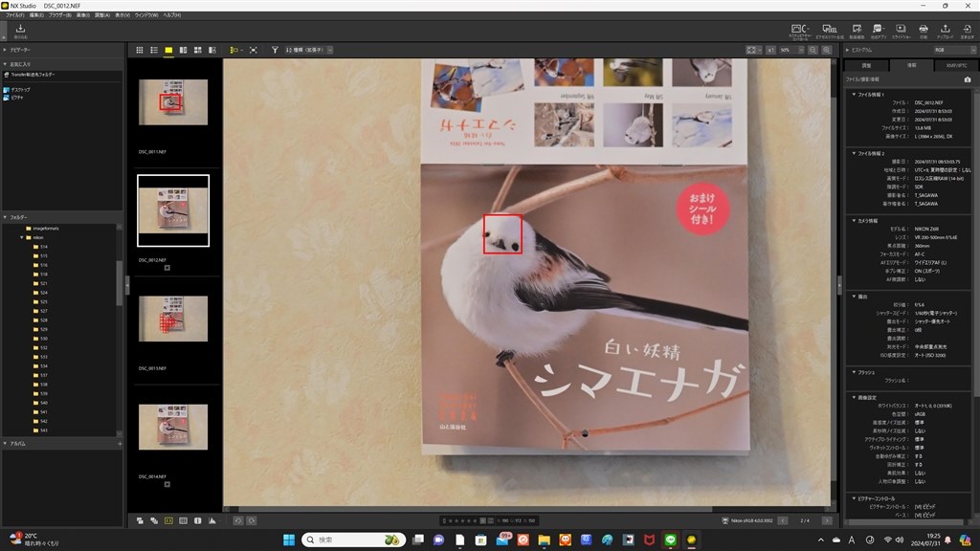Open the Windows Start menu
The height and width of the screenshot is (551, 980).
point(289,540)
